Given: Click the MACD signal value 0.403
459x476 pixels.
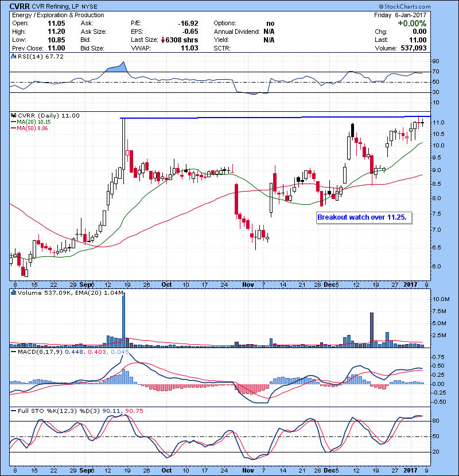Looking at the screenshot, I should click(x=97, y=352).
